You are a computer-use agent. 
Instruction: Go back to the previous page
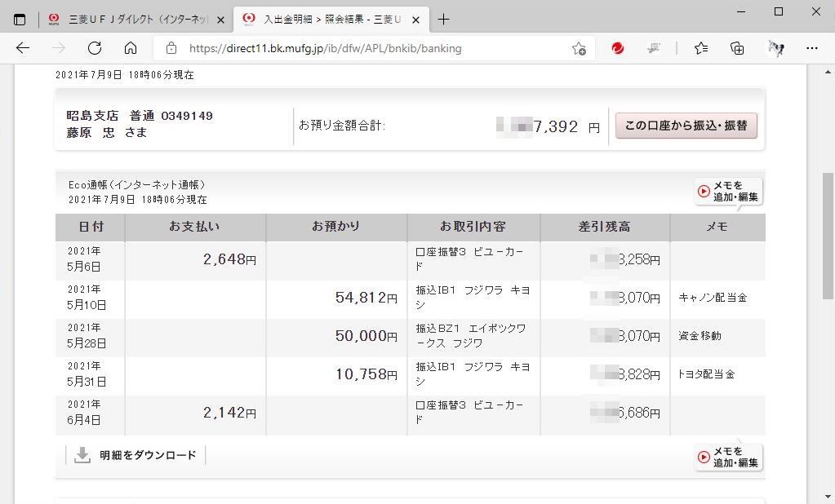click(x=22, y=48)
